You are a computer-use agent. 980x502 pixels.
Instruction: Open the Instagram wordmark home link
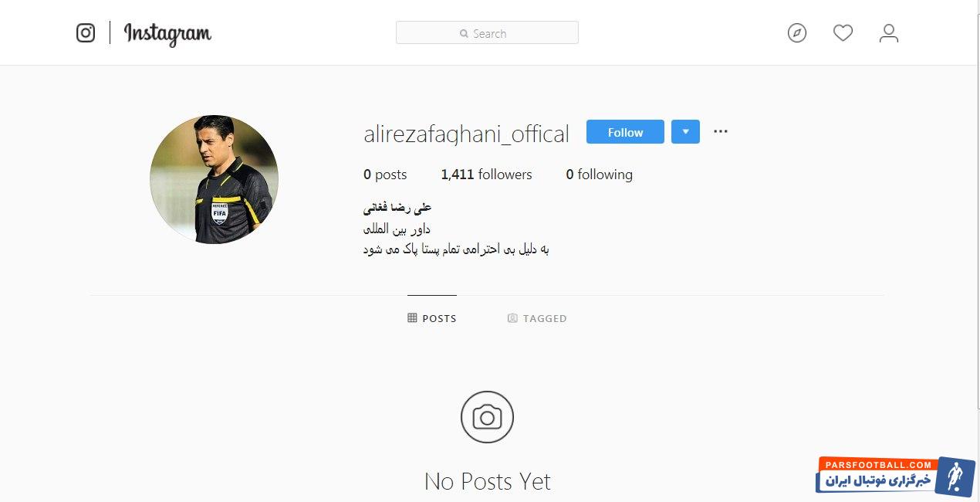[x=167, y=34]
